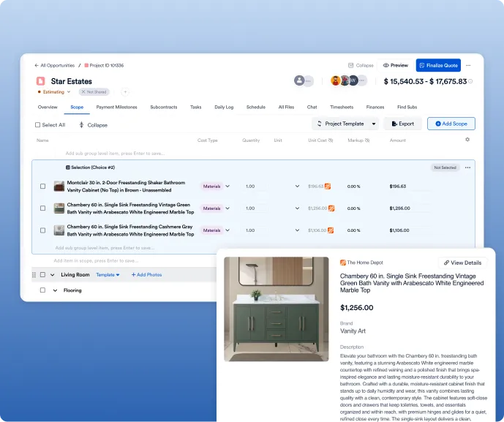Open the Chat tab
The height and width of the screenshot is (422, 504).
(312, 107)
